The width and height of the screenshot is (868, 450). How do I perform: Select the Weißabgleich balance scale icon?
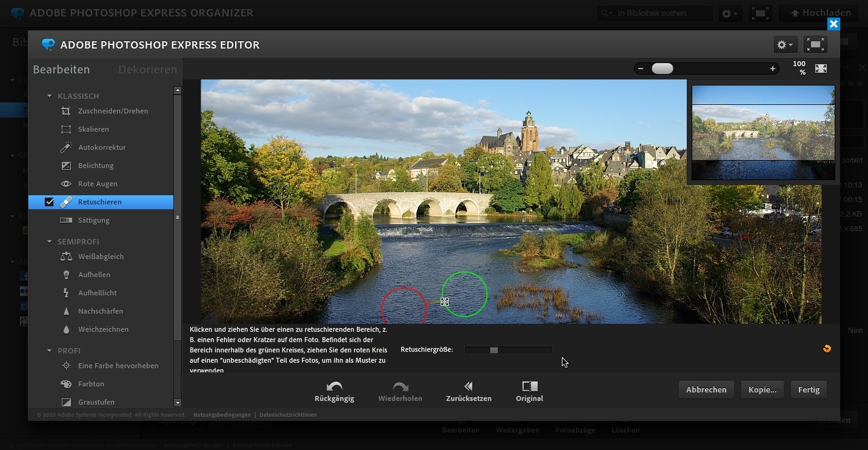coord(66,257)
